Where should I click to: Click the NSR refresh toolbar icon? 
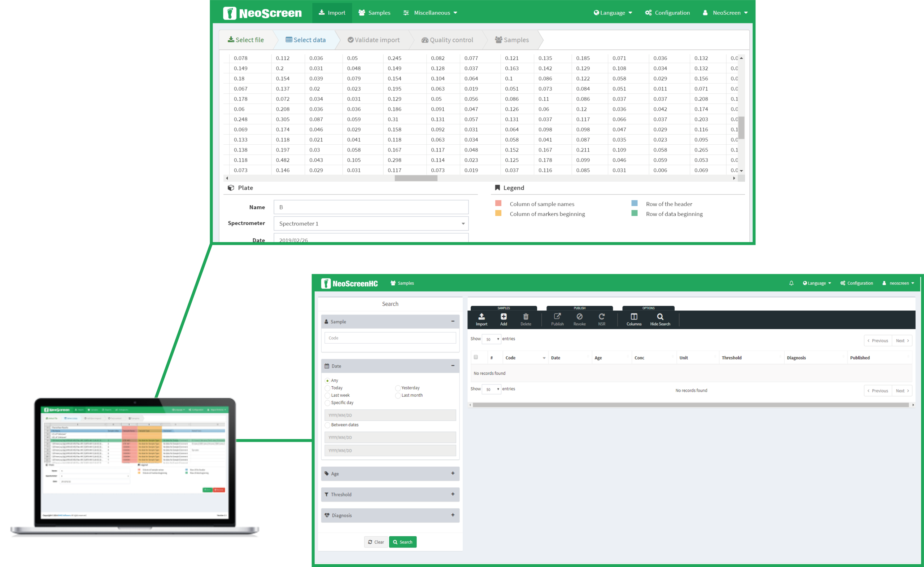click(x=601, y=320)
